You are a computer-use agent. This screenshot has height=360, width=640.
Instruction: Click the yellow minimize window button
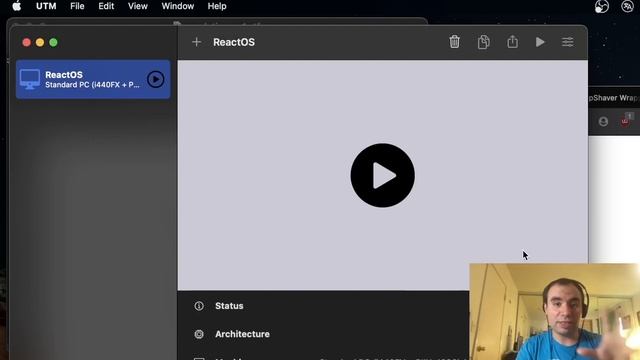coord(40,42)
